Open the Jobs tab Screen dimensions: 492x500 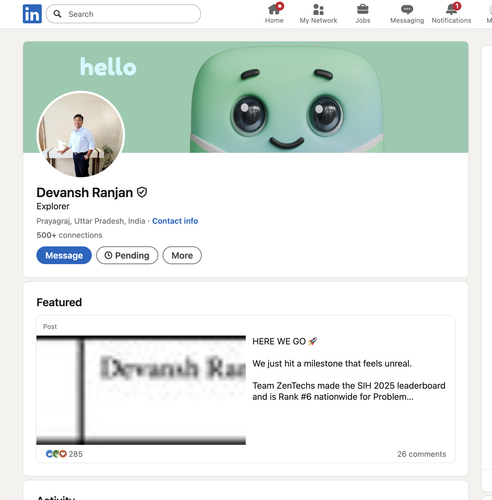pyautogui.click(x=363, y=14)
